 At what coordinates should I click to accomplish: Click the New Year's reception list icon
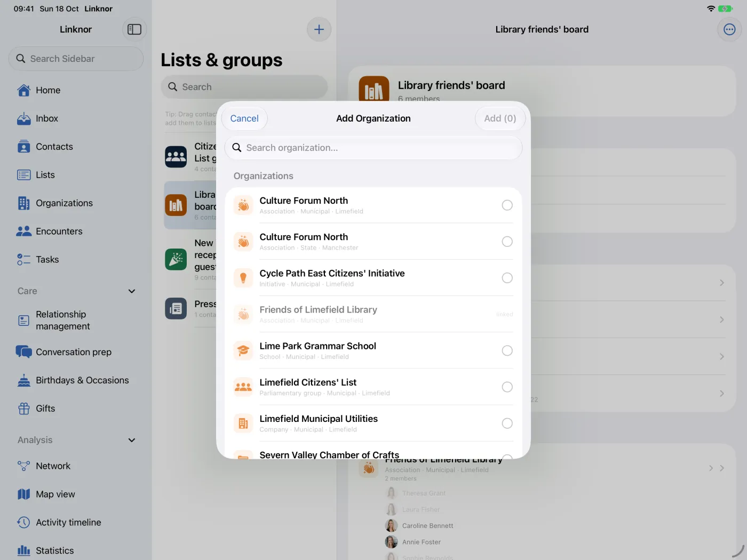(x=176, y=259)
